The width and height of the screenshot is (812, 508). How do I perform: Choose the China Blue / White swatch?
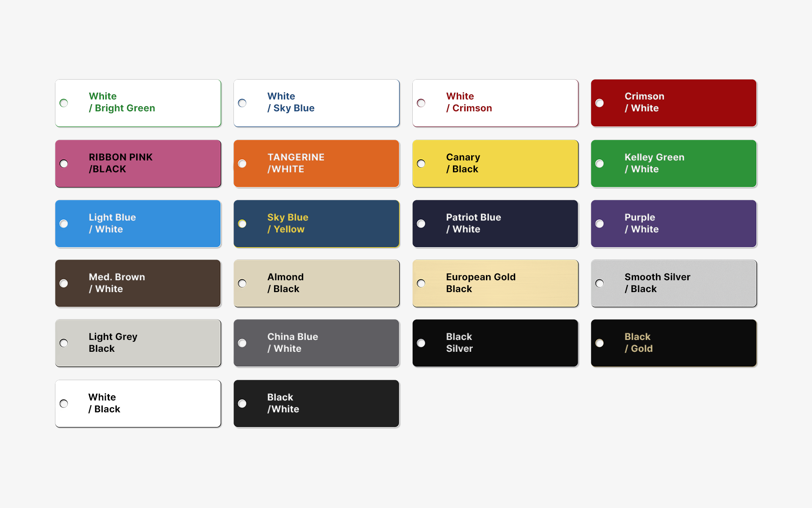coord(316,343)
